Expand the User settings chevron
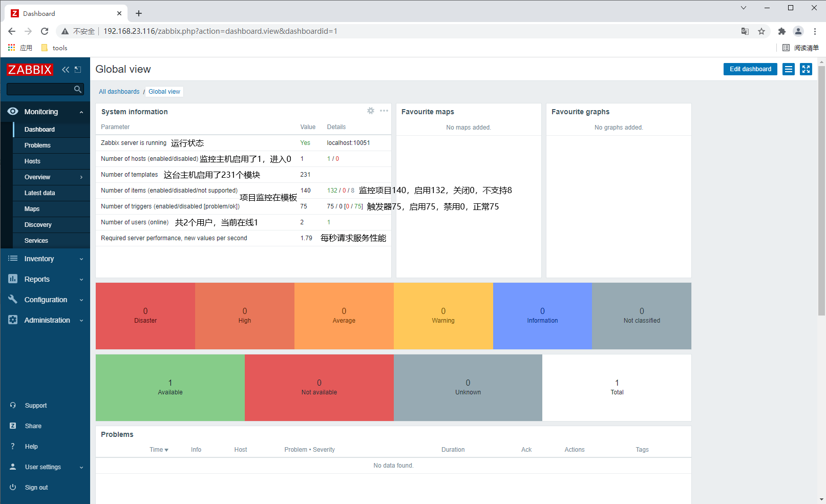This screenshot has height=504, width=826. click(81, 467)
